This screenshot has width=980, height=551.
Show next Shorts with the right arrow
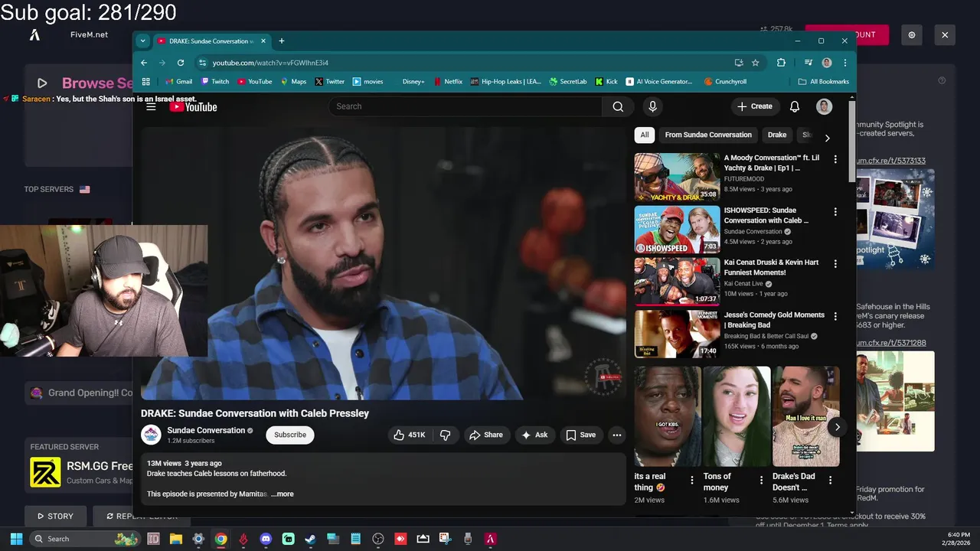pyautogui.click(x=837, y=427)
